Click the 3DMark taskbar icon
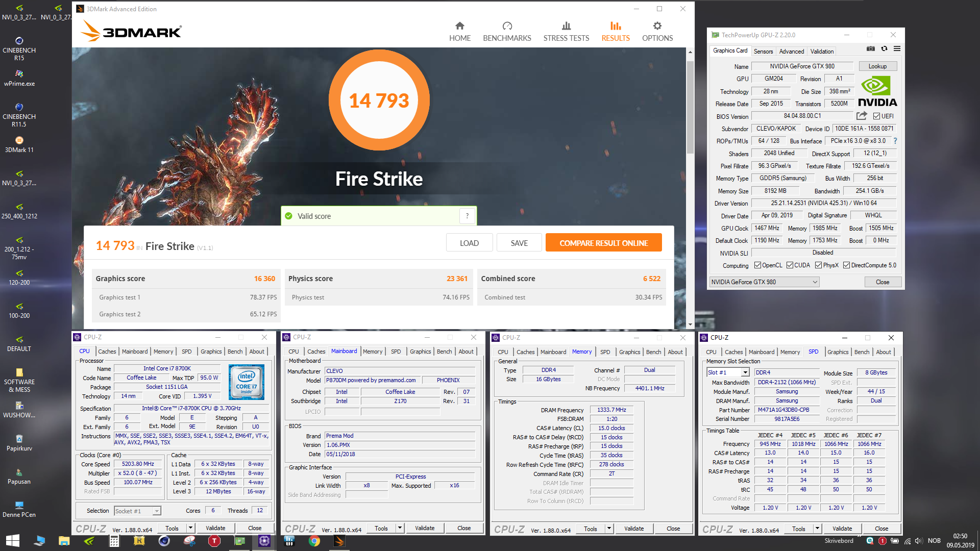The width and height of the screenshot is (980, 551). 339,541
